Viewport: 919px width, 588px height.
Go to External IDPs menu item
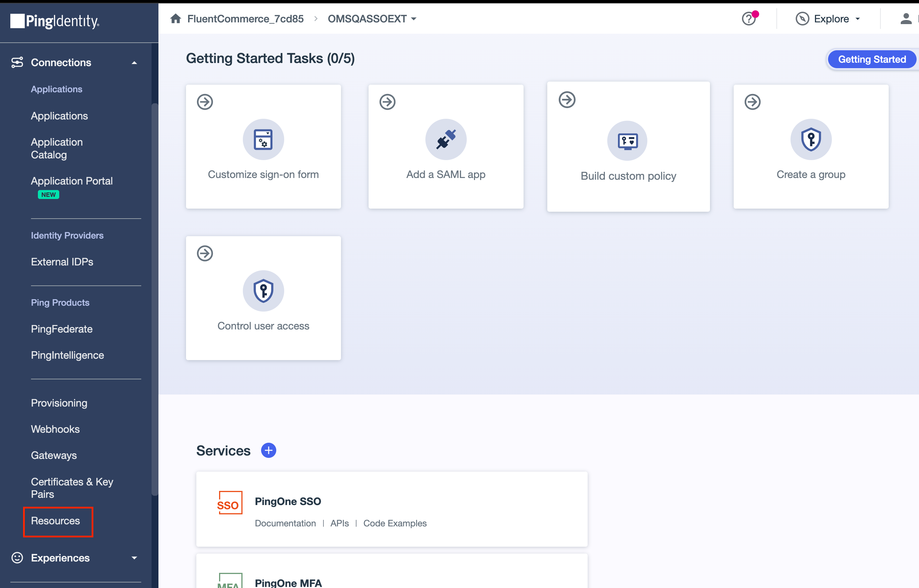[x=62, y=262]
